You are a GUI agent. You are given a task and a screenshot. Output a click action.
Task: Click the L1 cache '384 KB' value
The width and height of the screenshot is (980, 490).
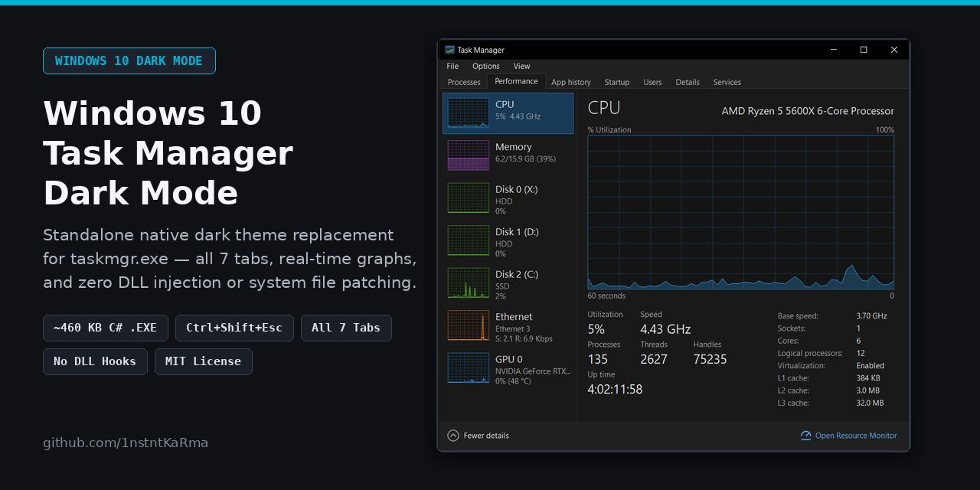coord(868,378)
